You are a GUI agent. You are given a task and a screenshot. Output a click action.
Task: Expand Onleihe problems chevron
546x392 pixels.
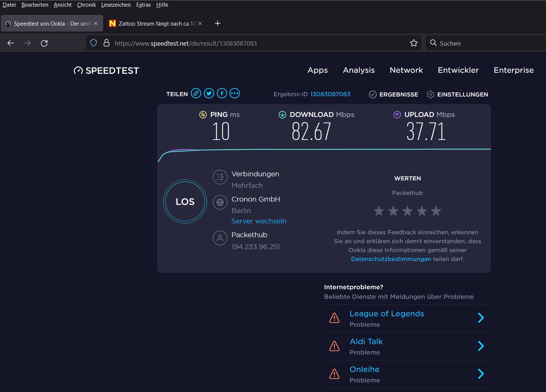point(481,374)
